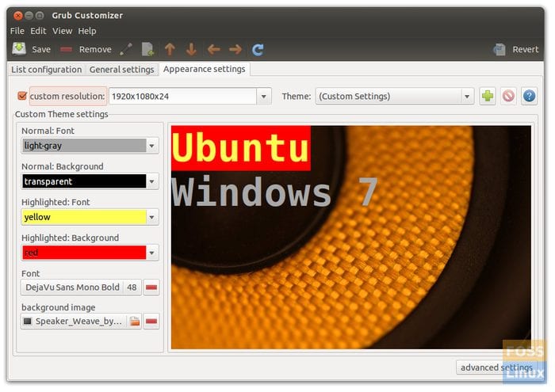Click the resolution text field 1920x1080x24
The width and height of the screenshot is (555, 392).
(182, 96)
